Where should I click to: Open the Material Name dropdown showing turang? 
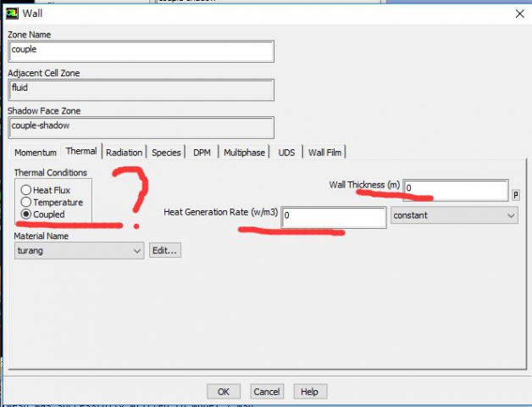pos(78,250)
